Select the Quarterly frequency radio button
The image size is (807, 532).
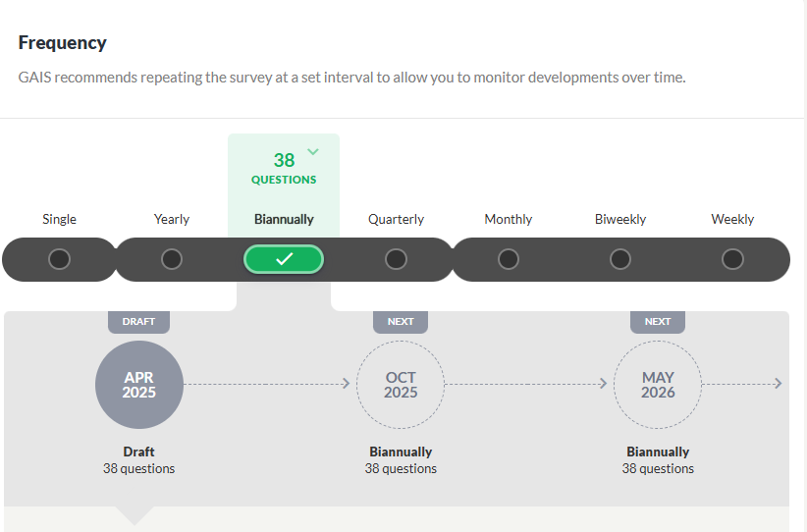point(396,259)
